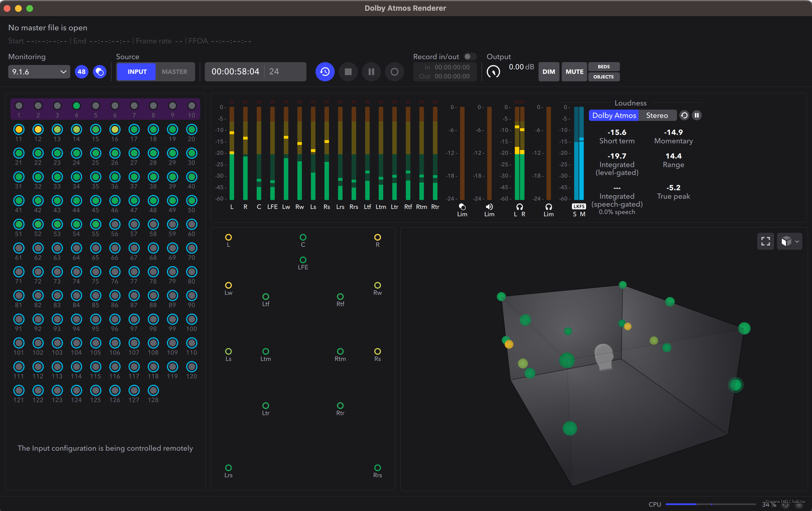Pause loudness measurement with the icon
This screenshot has width=812, height=511.
pos(697,115)
